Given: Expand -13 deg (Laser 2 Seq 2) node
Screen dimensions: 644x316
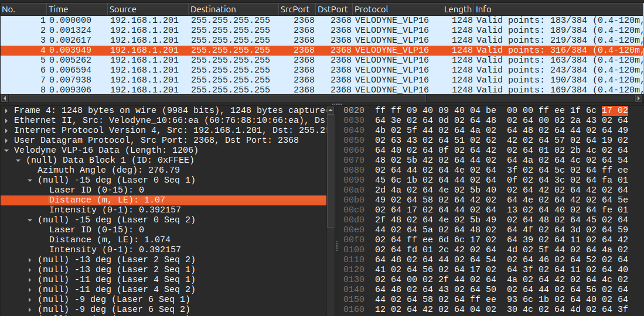Looking at the screenshot, I should (30, 260).
